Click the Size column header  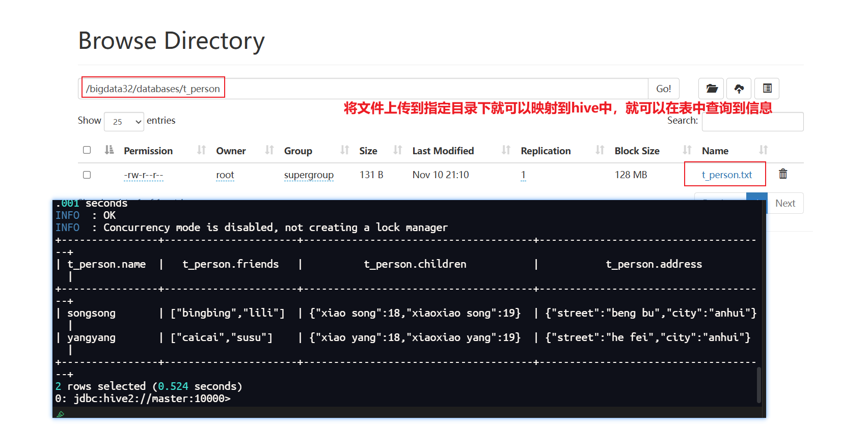click(x=368, y=151)
